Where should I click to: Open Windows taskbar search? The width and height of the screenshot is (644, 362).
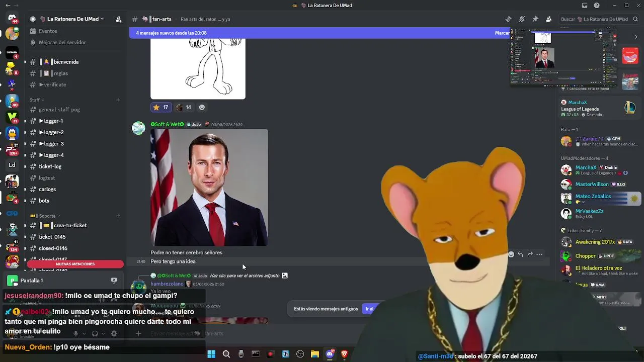pos(226,354)
